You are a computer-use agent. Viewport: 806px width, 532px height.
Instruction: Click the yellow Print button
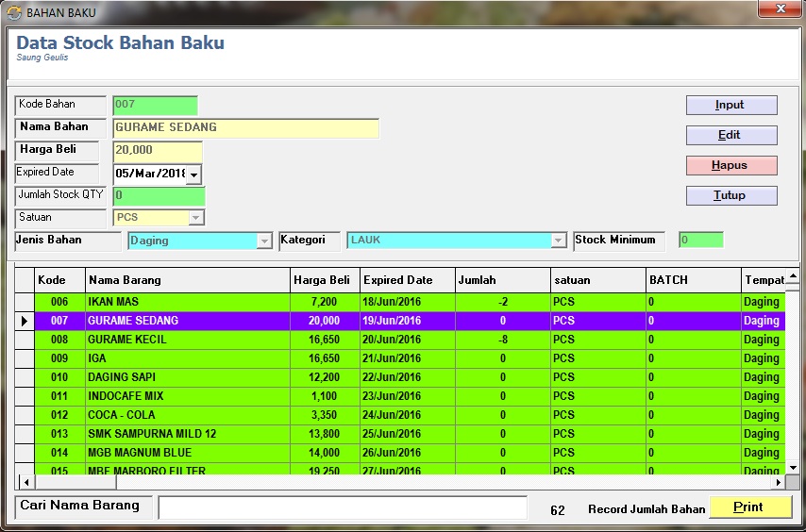coord(750,507)
